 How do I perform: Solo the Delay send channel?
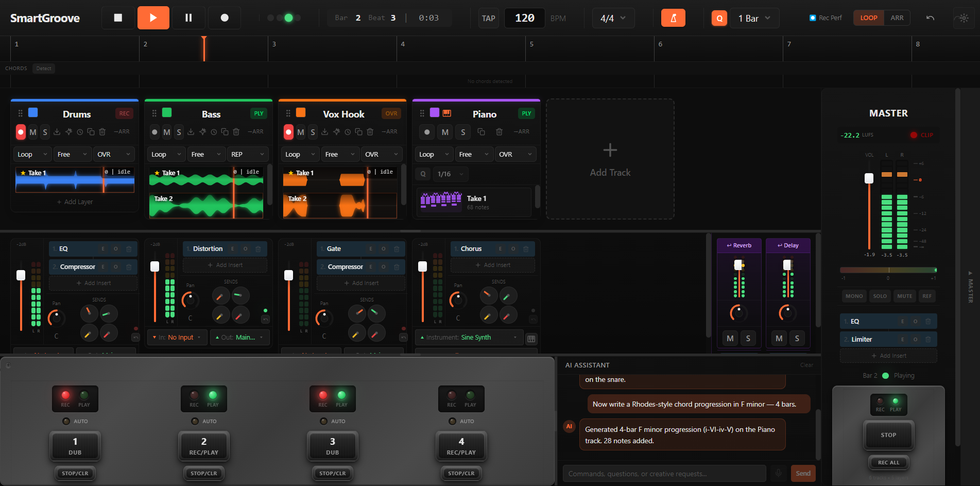pyautogui.click(x=797, y=338)
